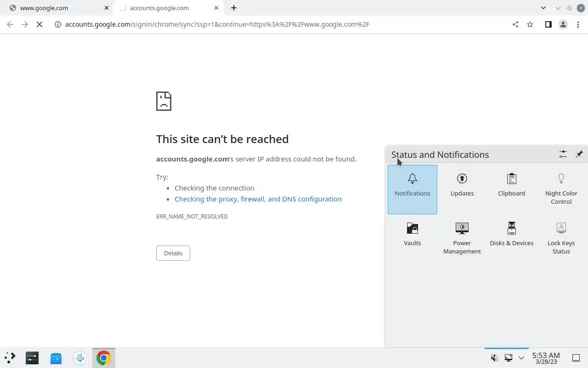Collapse the system tray hidden icons arrow
This screenshot has width=588, height=368.
(521, 358)
